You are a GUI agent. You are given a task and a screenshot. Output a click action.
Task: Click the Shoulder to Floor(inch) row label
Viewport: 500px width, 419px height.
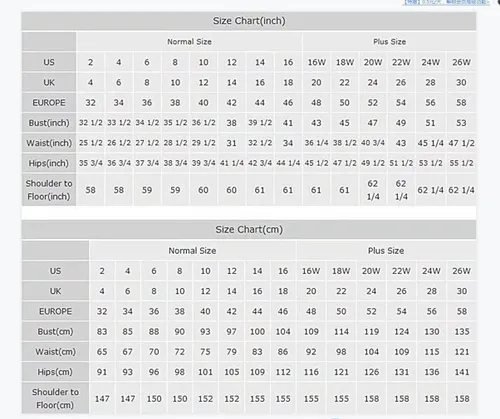click(x=49, y=190)
